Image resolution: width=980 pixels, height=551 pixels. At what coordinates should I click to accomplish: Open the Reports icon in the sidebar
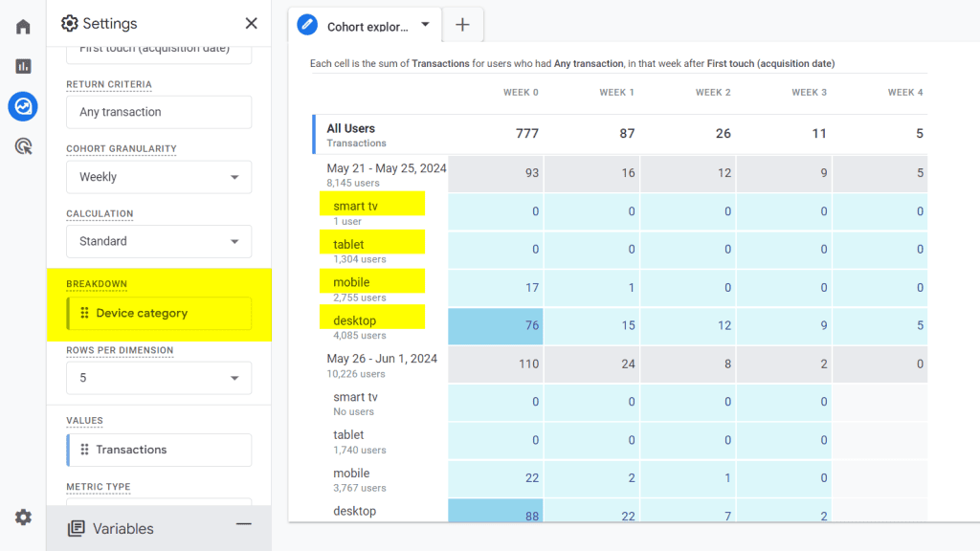[x=22, y=67]
